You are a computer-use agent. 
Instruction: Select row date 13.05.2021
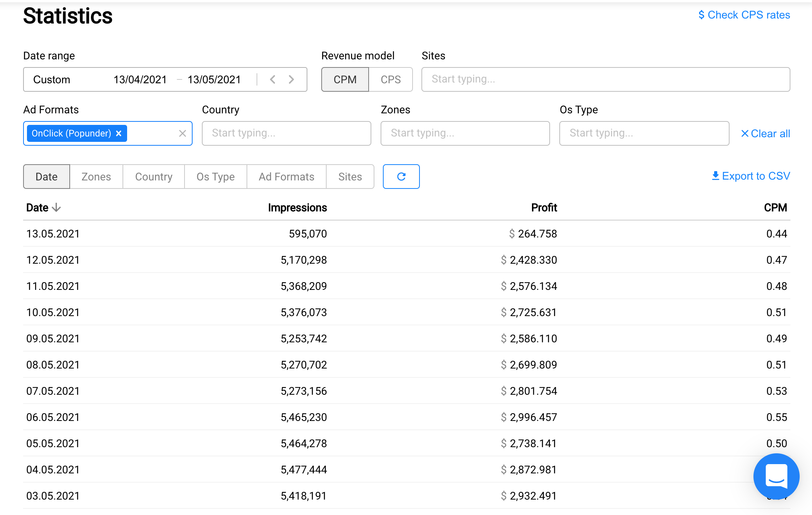pyautogui.click(x=53, y=234)
